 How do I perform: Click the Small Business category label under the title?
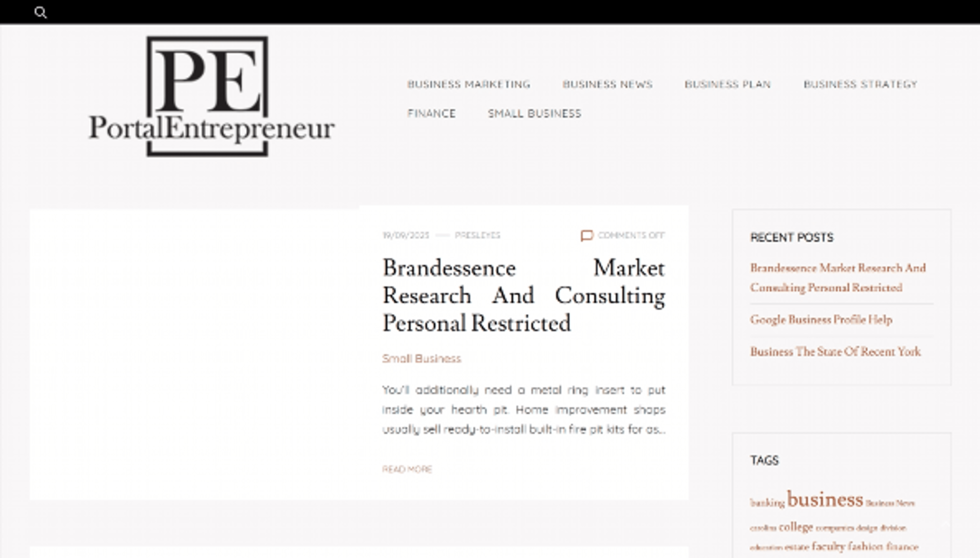[x=421, y=358]
